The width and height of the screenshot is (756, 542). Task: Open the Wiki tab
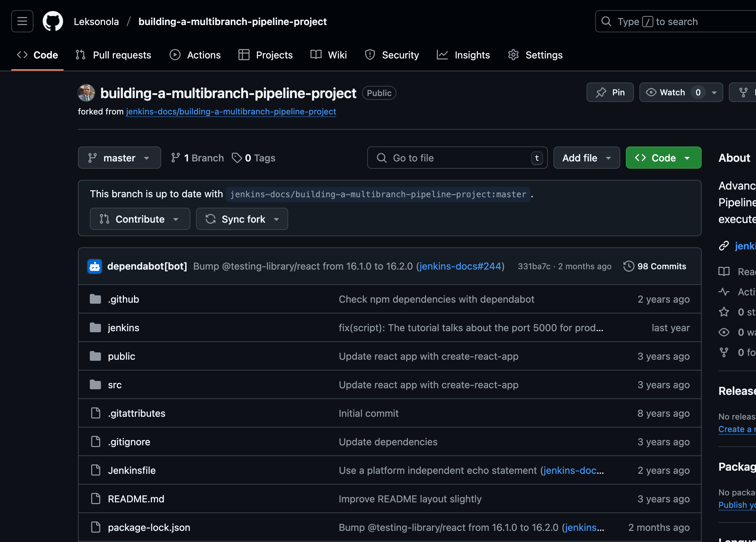329,55
